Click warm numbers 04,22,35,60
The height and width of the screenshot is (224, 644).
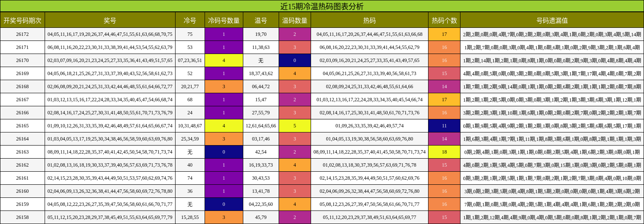[261, 204]
